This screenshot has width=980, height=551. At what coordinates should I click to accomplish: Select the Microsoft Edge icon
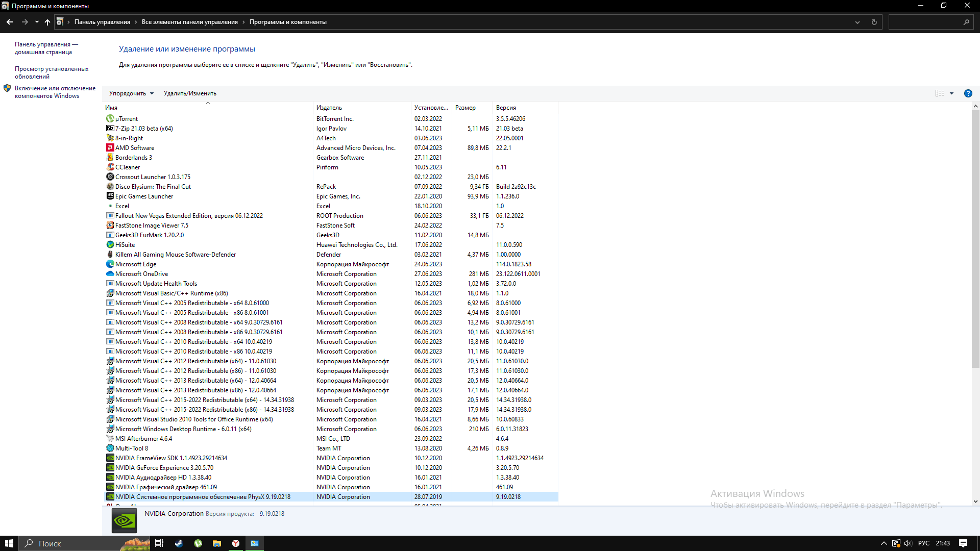click(x=110, y=264)
